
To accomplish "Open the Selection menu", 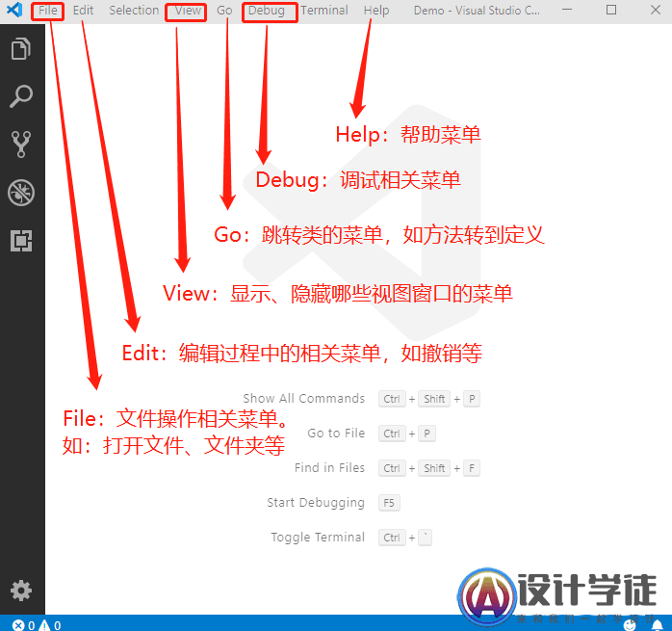I will [134, 11].
